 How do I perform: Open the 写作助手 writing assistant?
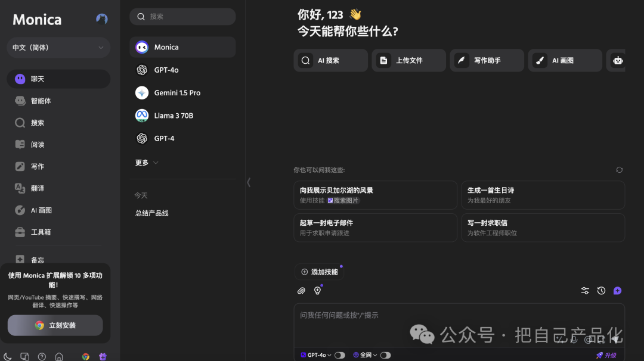[487, 60]
